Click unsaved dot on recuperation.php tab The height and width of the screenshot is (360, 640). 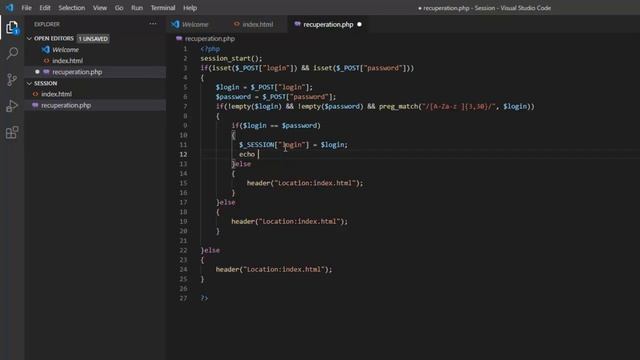[x=359, y=24]
